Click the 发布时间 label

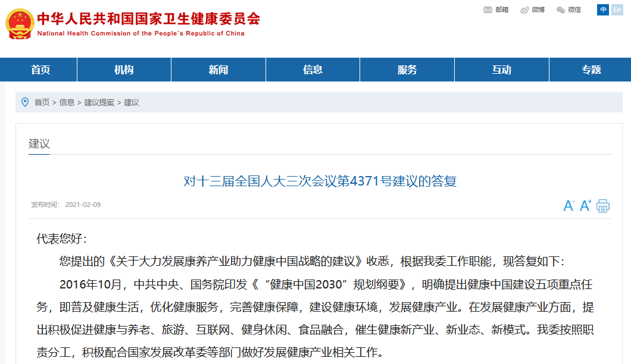click(45, 205)
